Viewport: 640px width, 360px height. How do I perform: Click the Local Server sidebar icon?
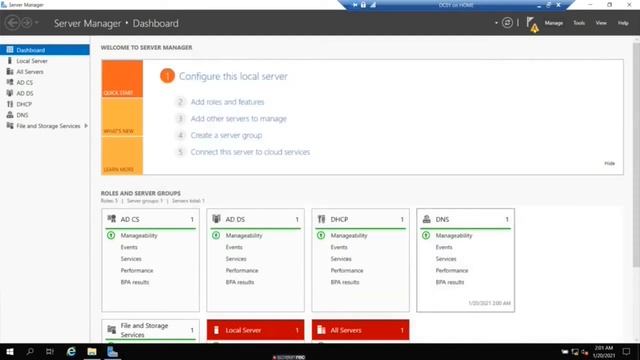click(x=10, y=61)
